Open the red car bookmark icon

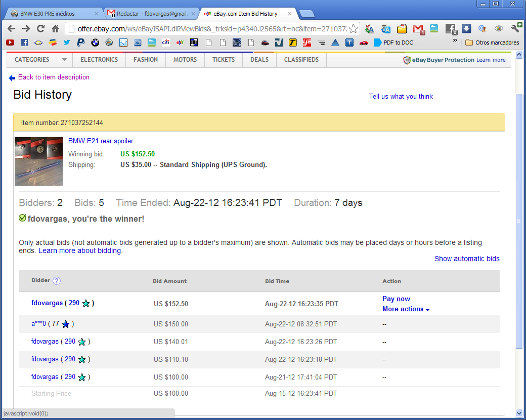[x=363, y=43]
